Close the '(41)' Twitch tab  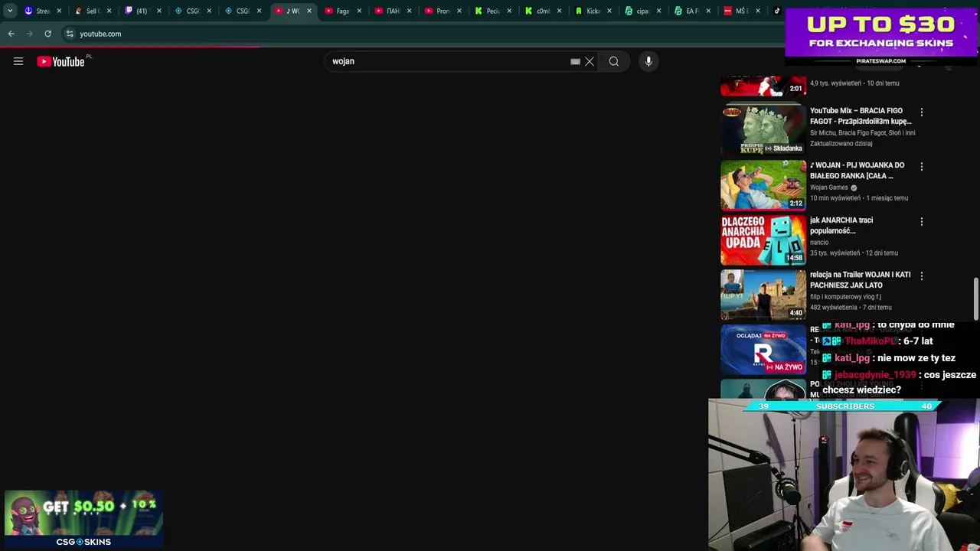[159, 11]
